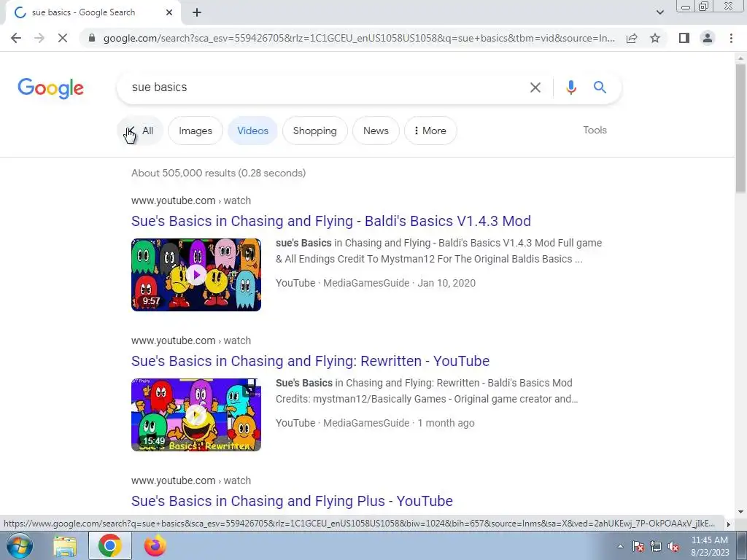
Task: Click the second result's youtube.com watch URL
Action: point(191,341)
